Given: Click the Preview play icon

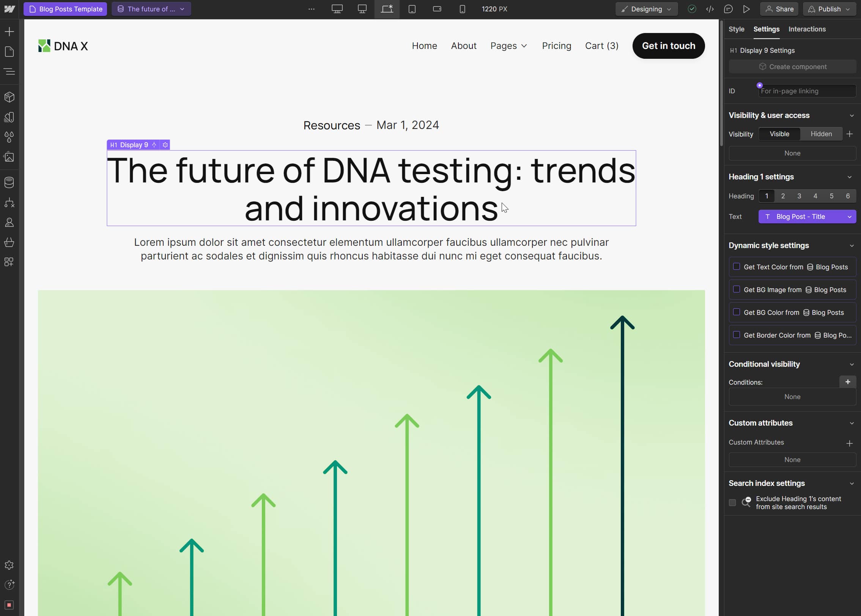Looking at the screenshot, I should (746, 9).
